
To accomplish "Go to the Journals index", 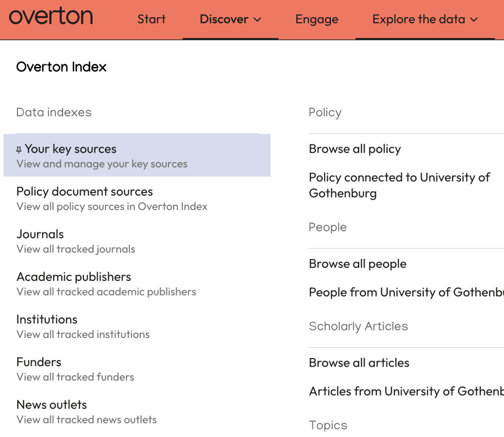I will [x=40, y=234].
